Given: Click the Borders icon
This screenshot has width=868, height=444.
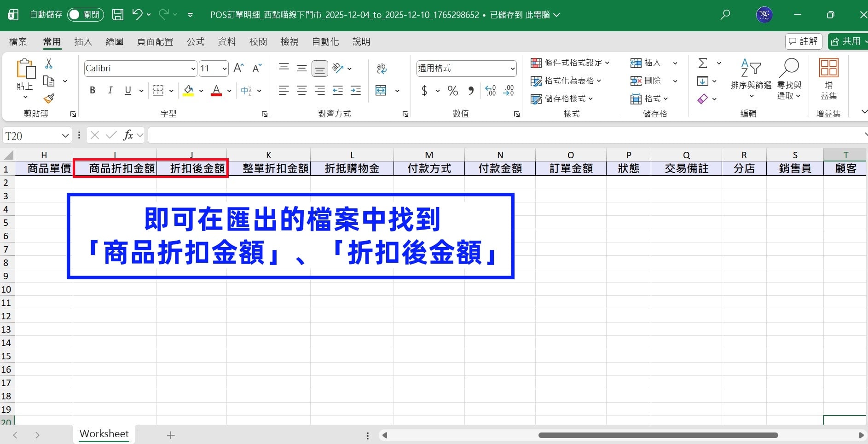Looking at the screenshot, I should tap(158, 90).
